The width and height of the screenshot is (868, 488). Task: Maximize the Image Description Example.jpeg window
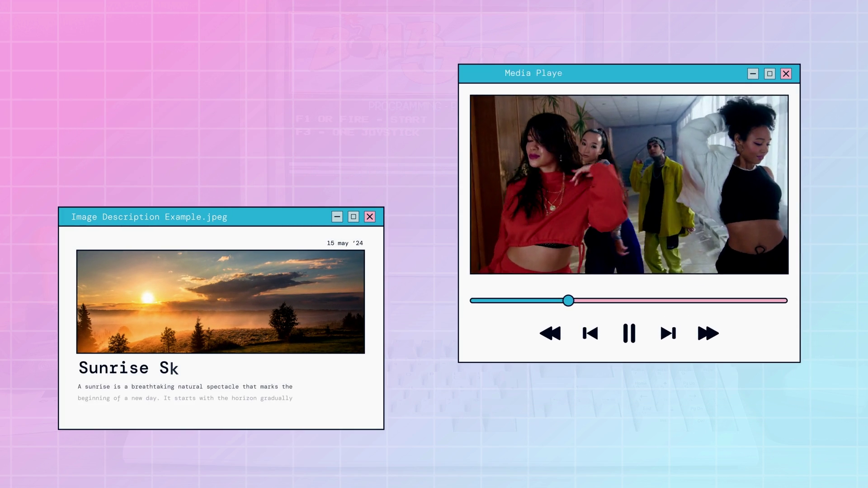coord(354,217)
